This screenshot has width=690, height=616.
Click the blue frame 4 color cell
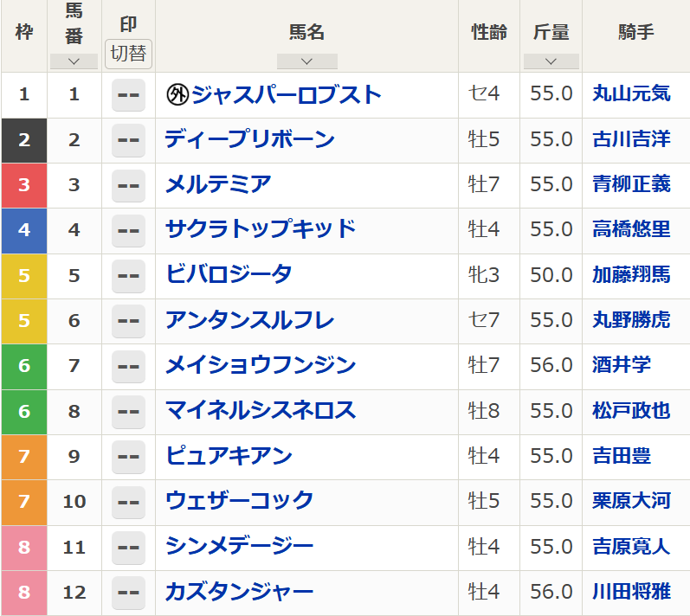click(x=24, y=230)
